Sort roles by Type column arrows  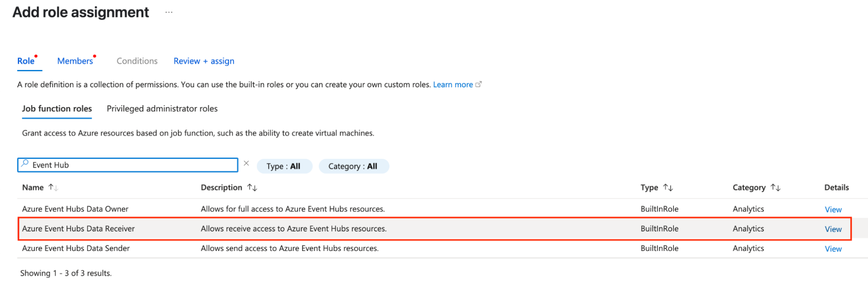pos(668,188)
